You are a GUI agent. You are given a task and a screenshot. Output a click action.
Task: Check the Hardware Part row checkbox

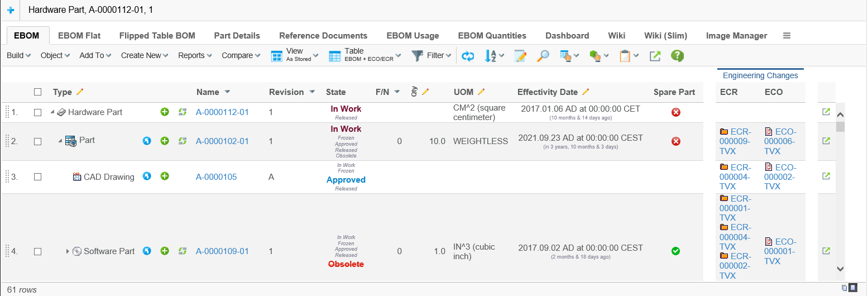tap(38, 112)
